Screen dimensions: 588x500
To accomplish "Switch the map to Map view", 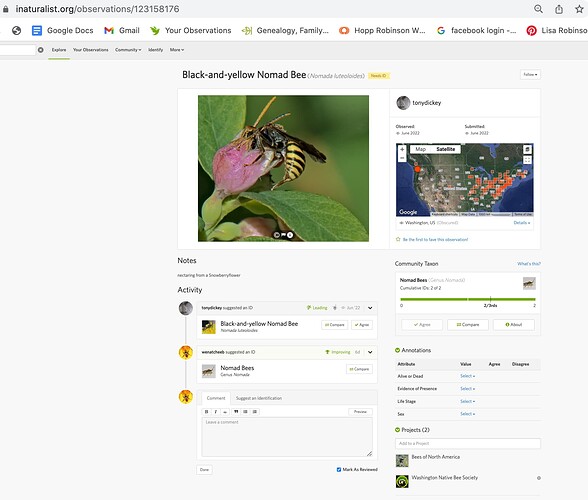I will click(420, 149).
